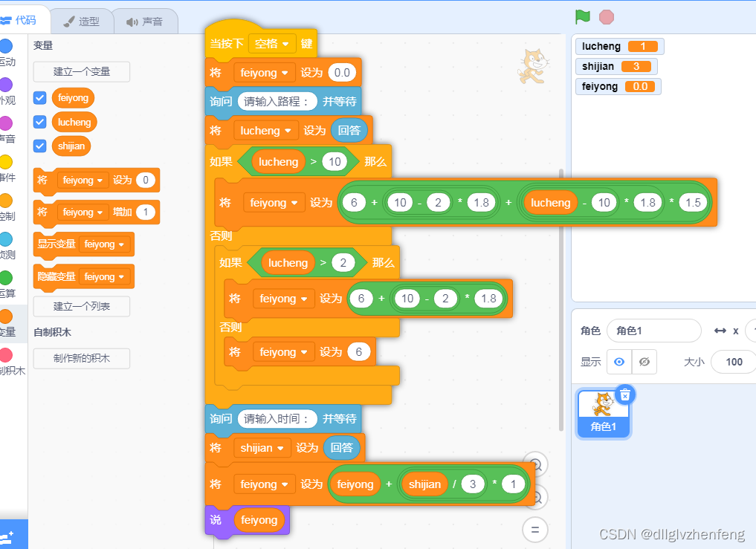Open feiyong dropdown in palette 设为 0 block
756x549 pixels.
pyautogui.click(x=83, y=181)
